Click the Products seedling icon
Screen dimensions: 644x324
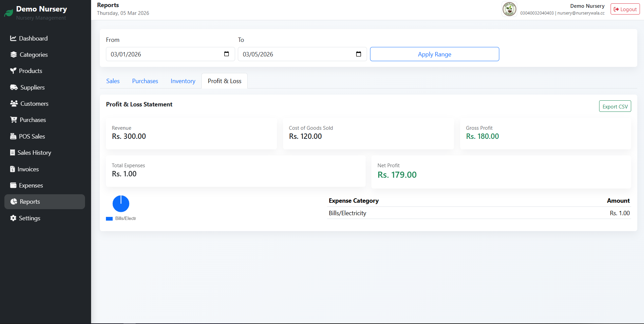13,71
